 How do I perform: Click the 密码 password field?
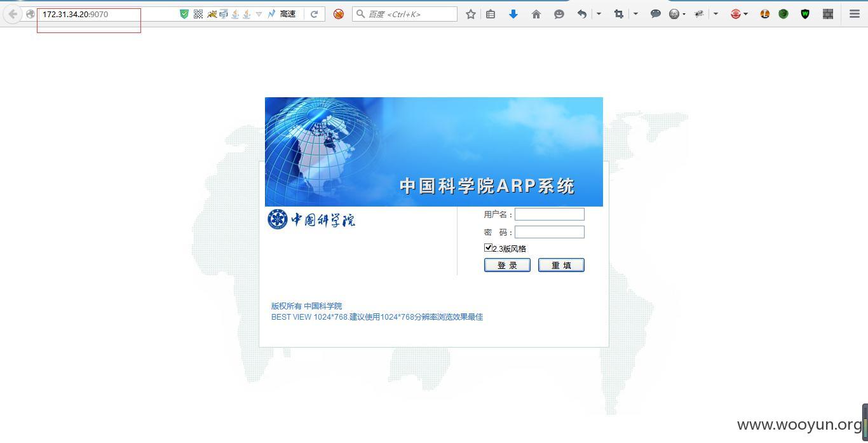click(550, 232)
